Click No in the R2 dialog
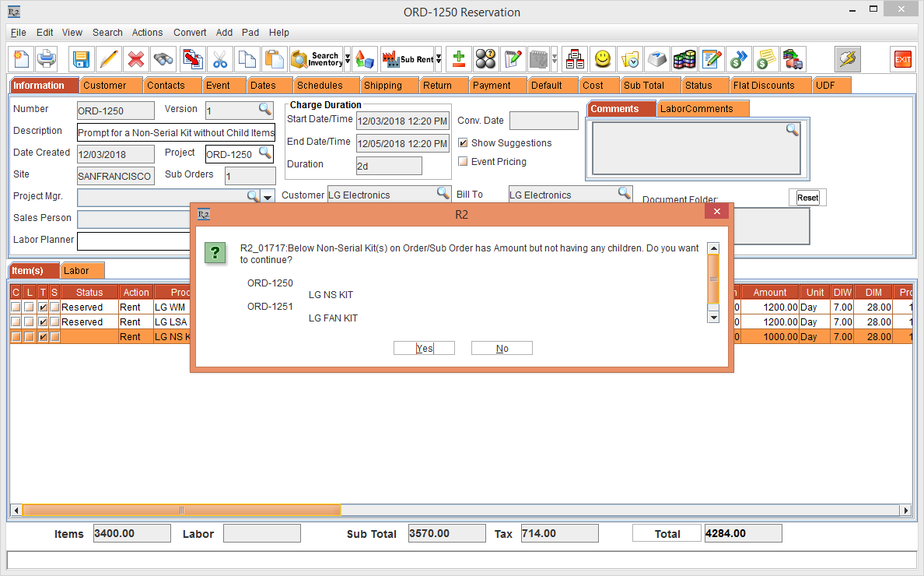Screen dimensions: 924x576 point(502,349)
